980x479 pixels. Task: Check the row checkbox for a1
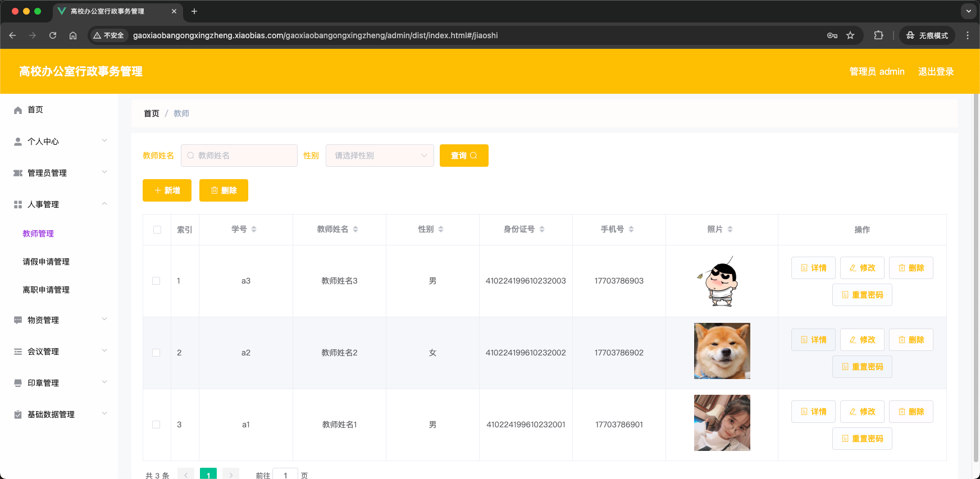coord(156,425)
